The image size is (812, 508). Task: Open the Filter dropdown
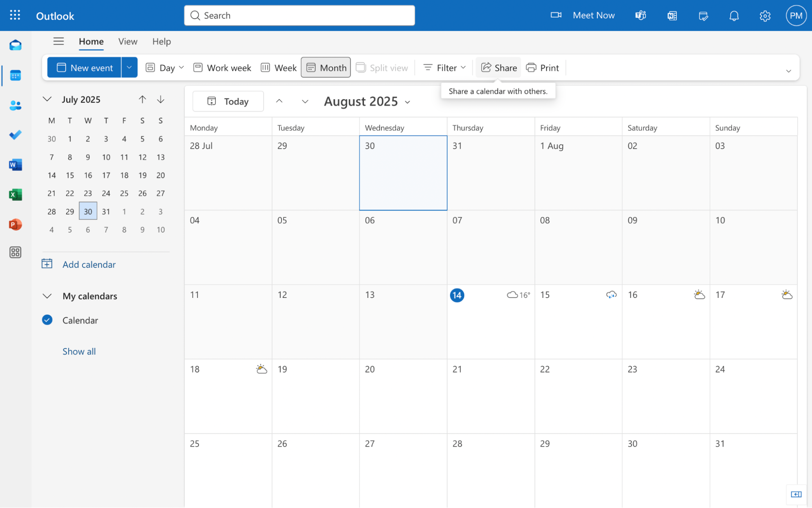(x=444, y=67)
